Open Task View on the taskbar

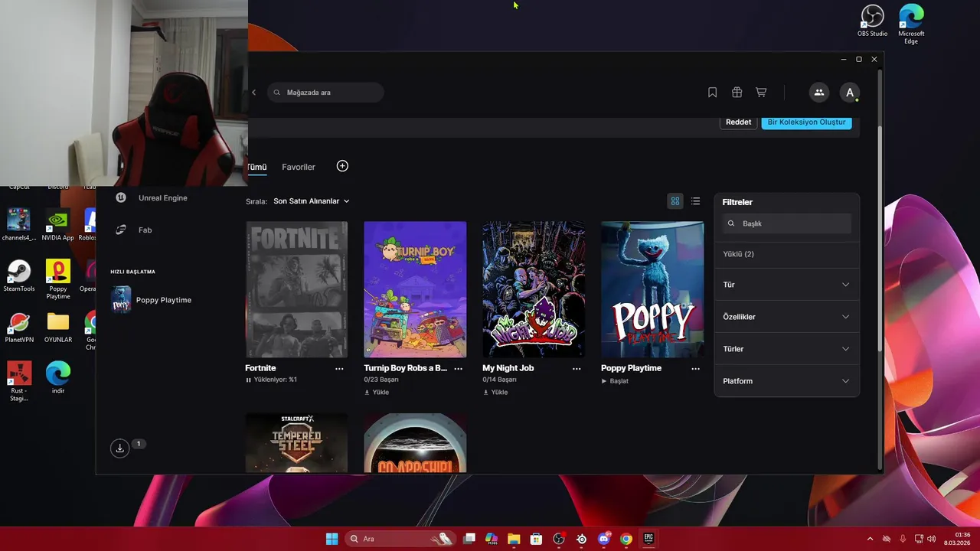tap(469, 539)
